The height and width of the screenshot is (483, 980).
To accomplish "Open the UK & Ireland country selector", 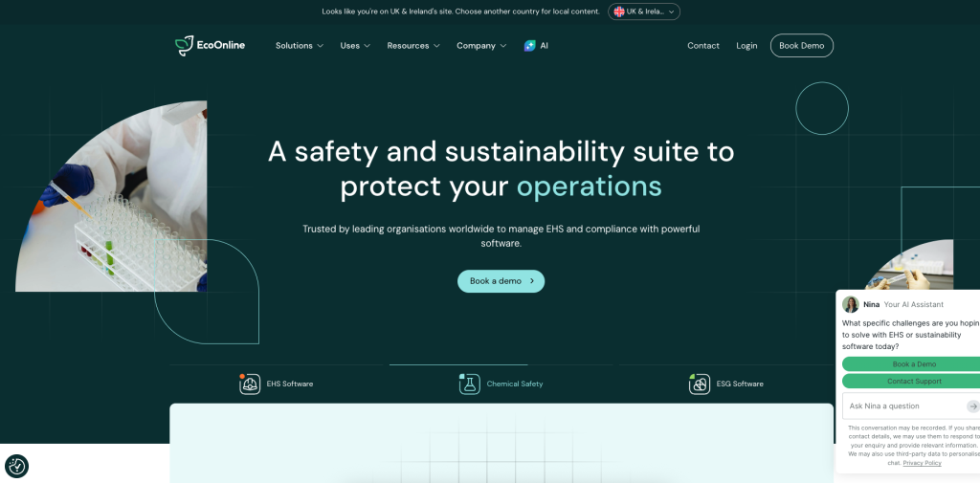I will tap(644, 11).
